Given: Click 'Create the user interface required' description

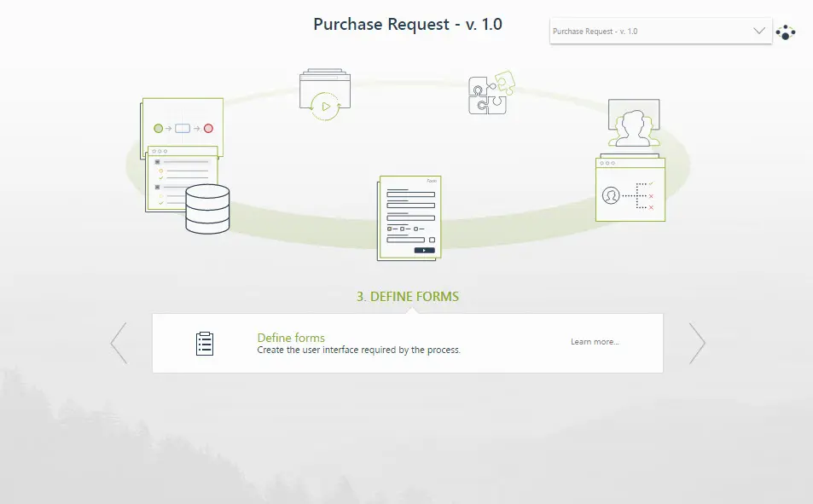Looking at the screenshot, I should (359, 350).
